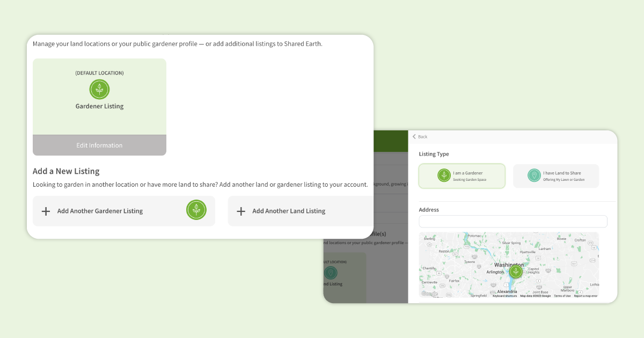The image size is (644, 338).
Task: Click the plus icon beside Add Another Gardener Listing
Action: point(46,211)
